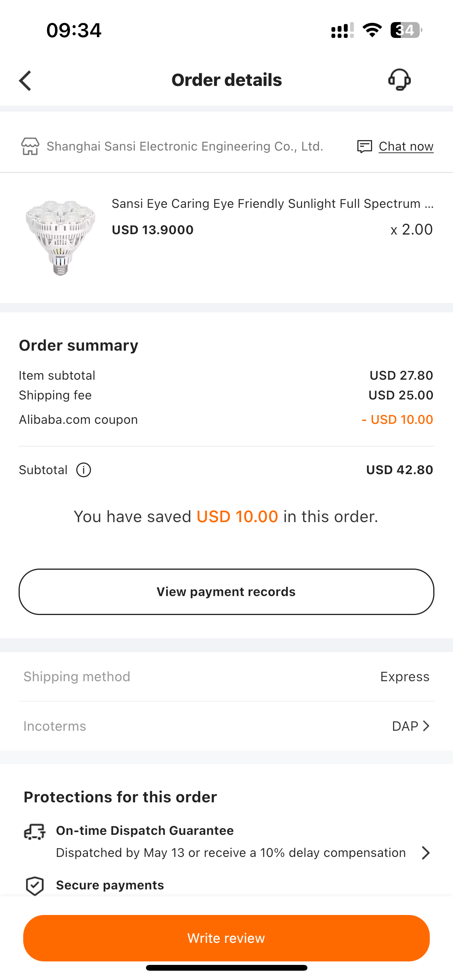Tap the Secure payments protection item

110,885
